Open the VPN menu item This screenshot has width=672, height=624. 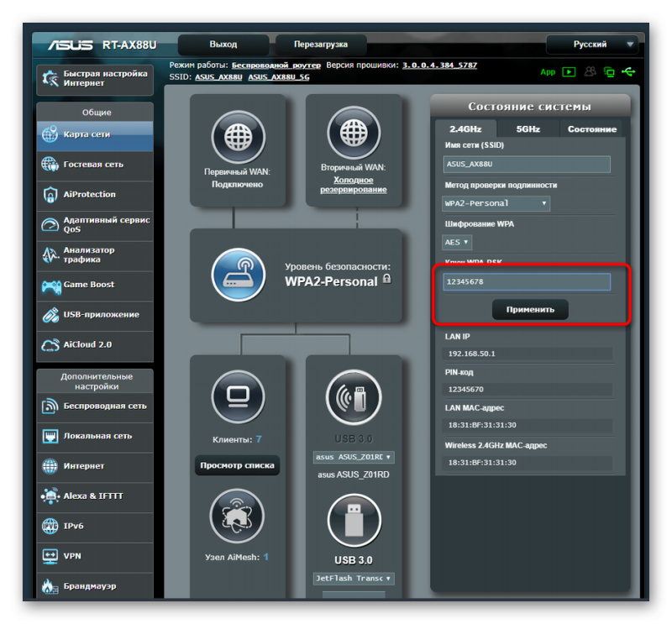95,556
